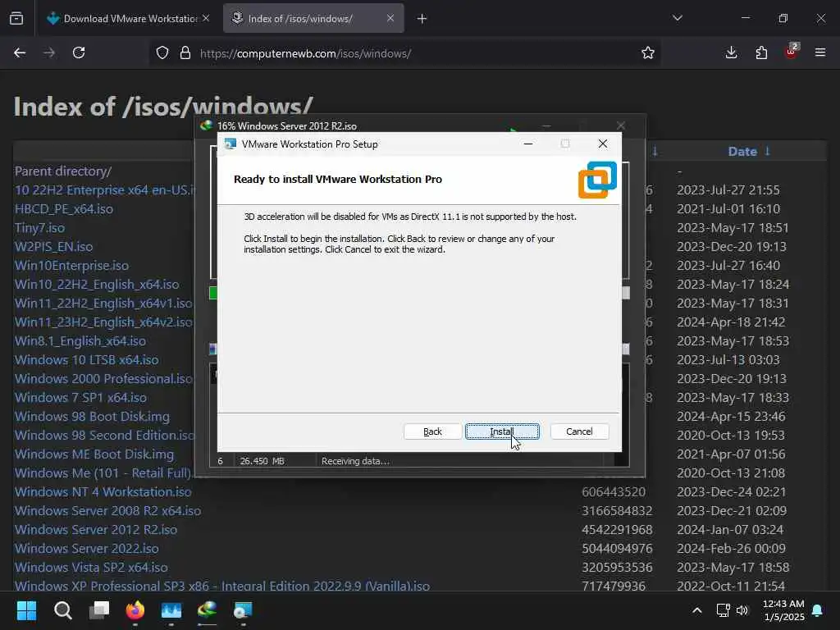Download Windows NT 4 Workstation.iso

pos(103,492)
